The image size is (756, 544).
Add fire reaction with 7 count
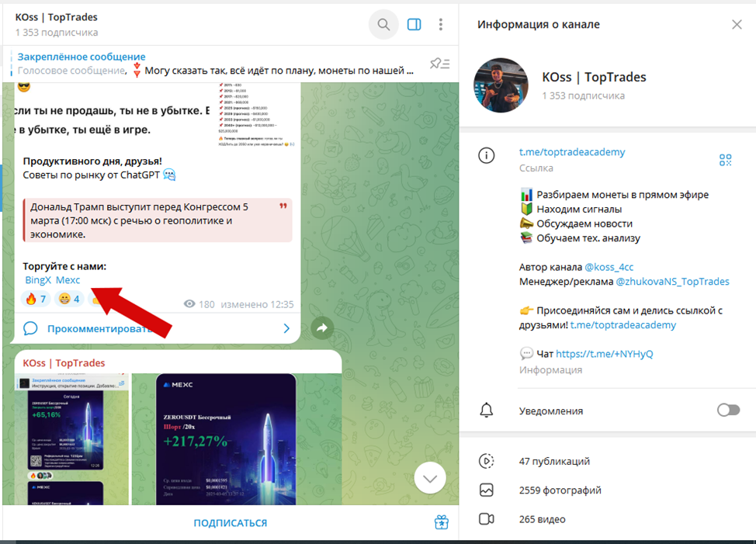tap(36, 300)
